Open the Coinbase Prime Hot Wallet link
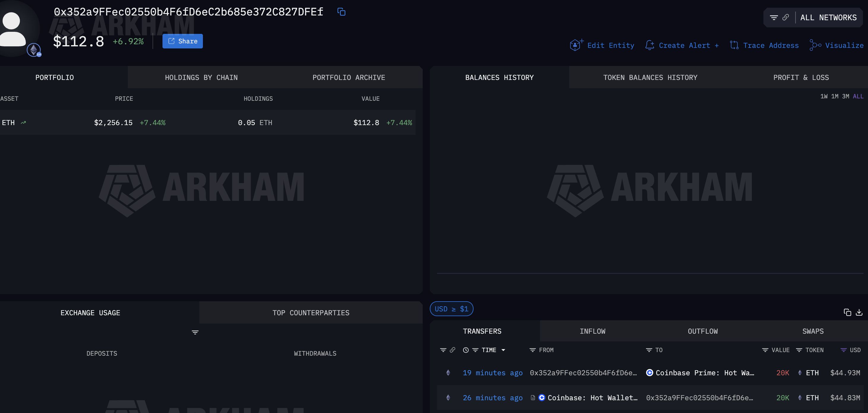868x413 pixels. (704, 373)
